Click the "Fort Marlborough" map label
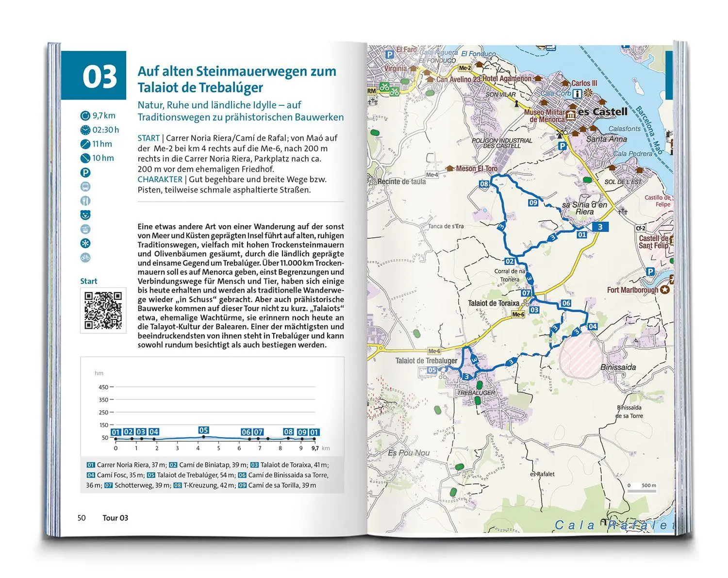The image size is (728, 578). tap(633, 290)
